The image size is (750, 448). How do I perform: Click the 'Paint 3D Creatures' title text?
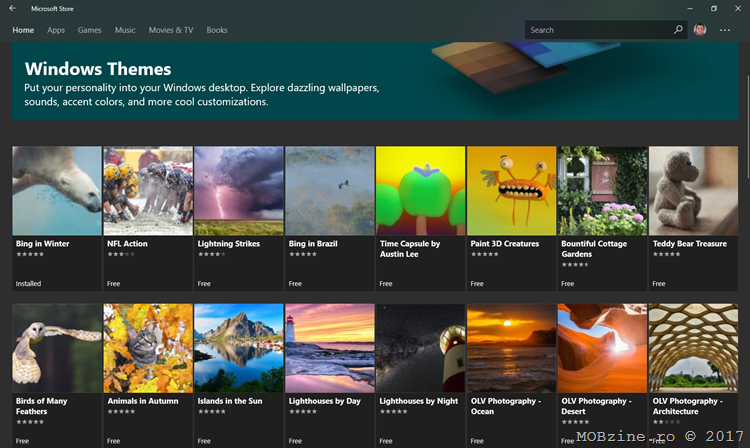pos(505,243)
